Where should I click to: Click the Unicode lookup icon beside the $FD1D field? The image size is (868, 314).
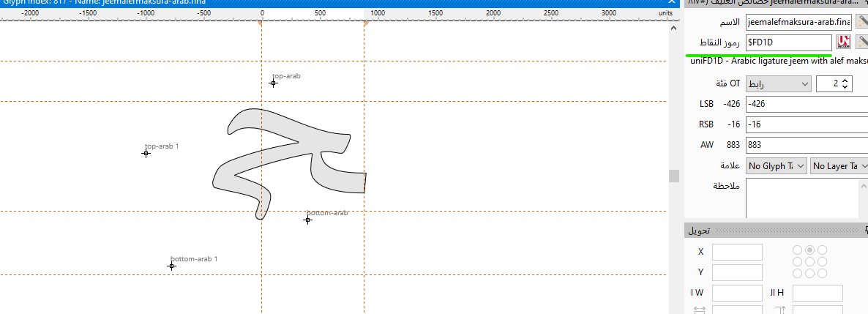(x=843, y=42)
